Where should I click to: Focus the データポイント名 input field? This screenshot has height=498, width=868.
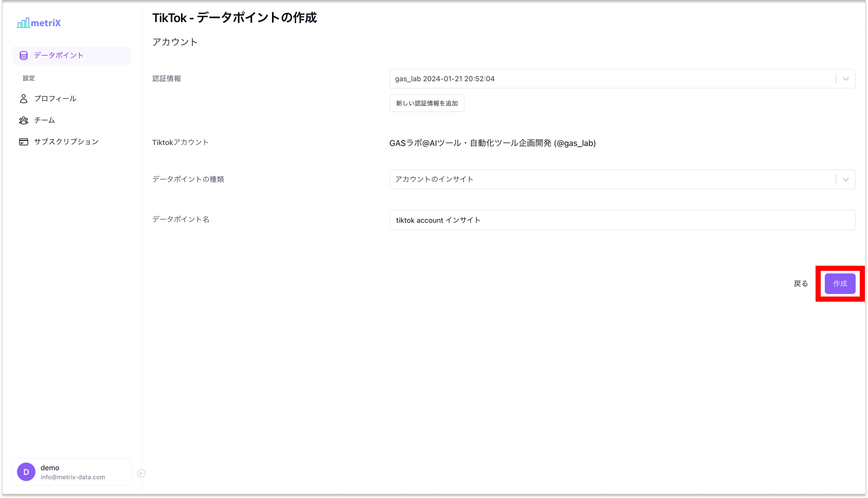[x=622, y=220]
